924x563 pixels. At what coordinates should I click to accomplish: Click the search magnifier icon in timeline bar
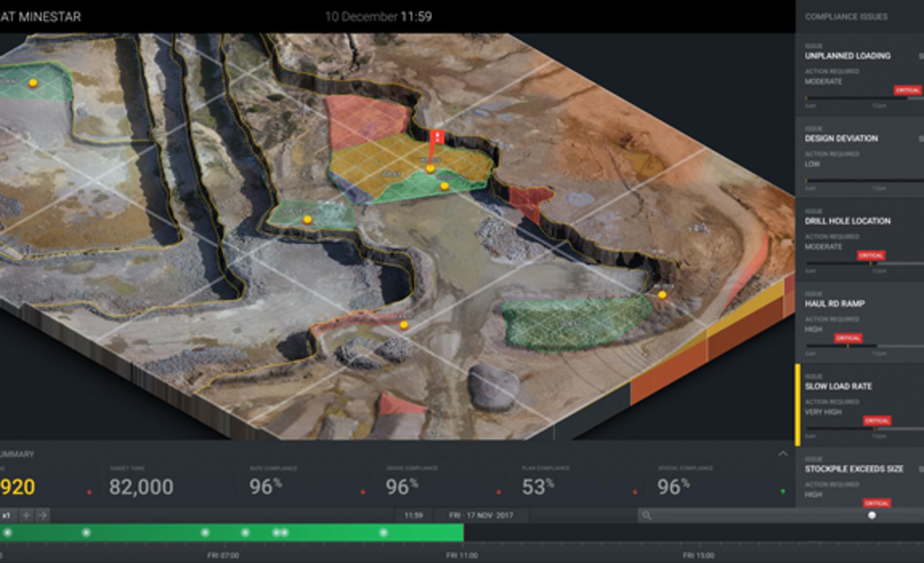pos(646,516)
